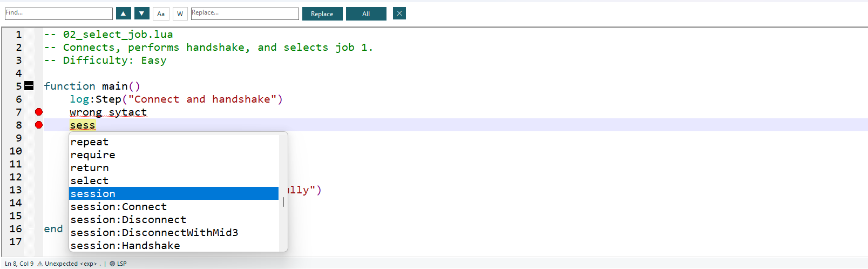Find previous match with up arrow
868x269 pixels.
123,14
